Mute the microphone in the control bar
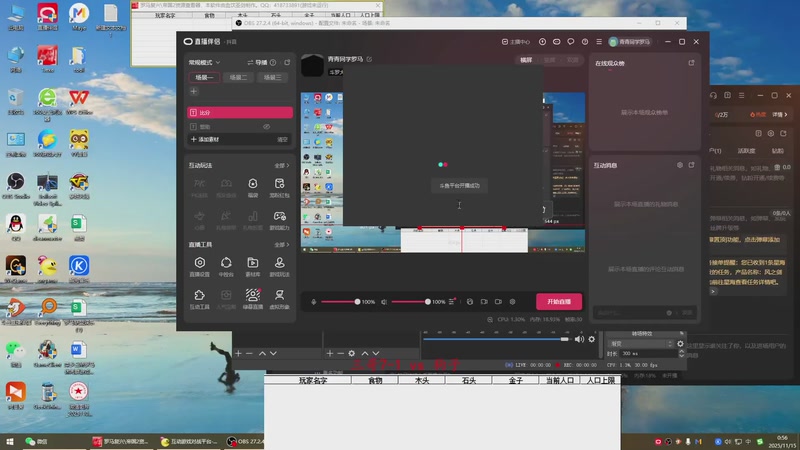The width and height of the screenshot is (800, 450). coord(314,302)
